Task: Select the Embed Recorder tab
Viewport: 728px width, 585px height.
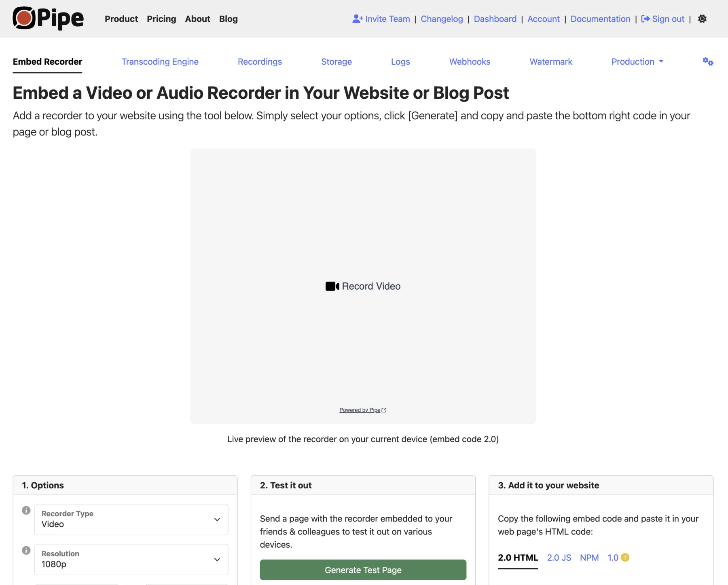Action: click(x=47, y=61)
